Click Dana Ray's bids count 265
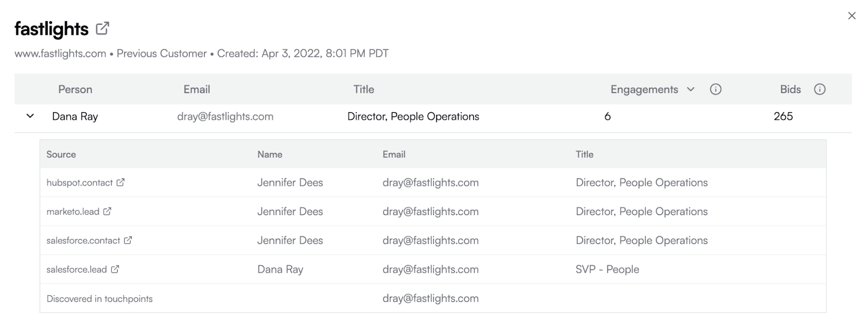868x316 pixels. [783, 117]
